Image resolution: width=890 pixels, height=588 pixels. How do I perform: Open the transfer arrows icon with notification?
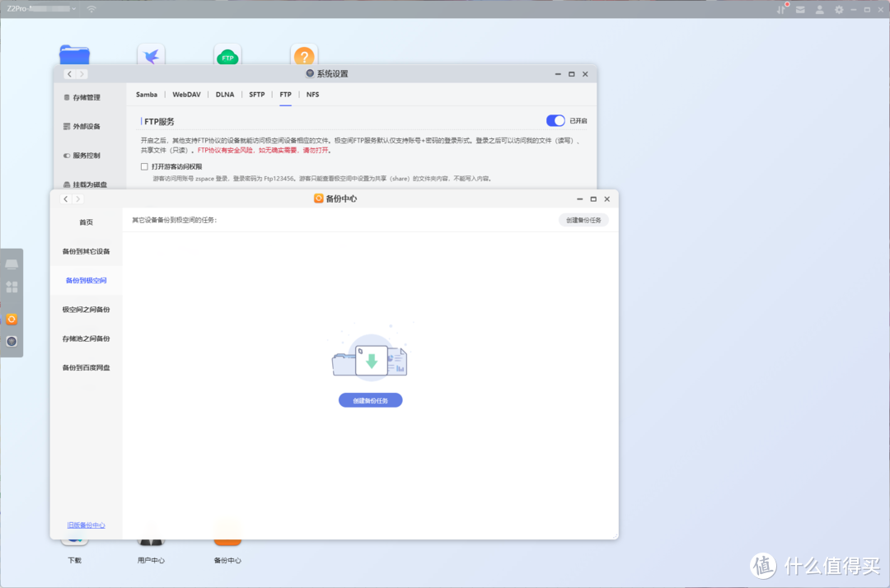point(781,9)
